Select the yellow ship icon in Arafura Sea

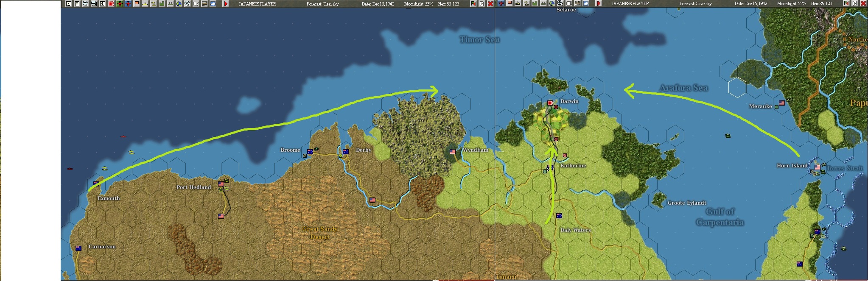tap(728, 136)
